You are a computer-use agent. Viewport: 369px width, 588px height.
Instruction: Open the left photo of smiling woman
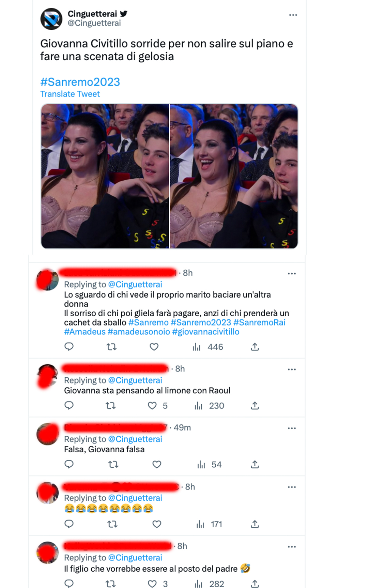coord(105,176)
